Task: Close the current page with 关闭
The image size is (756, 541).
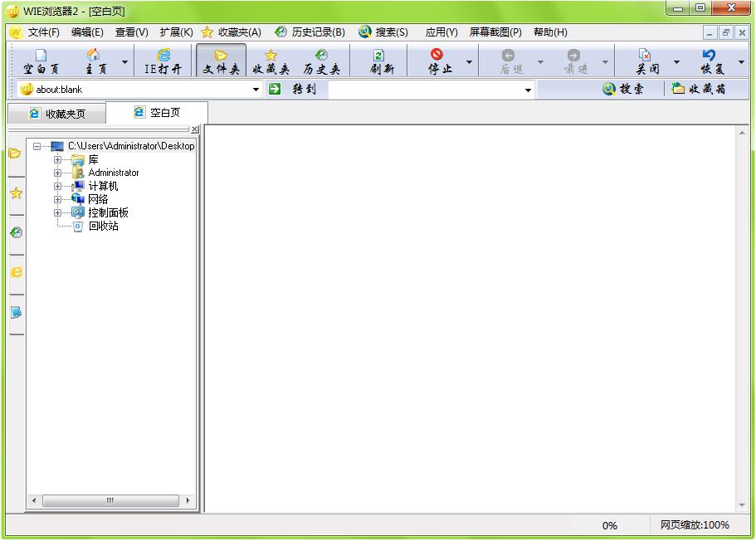Action: coord(646,61)
